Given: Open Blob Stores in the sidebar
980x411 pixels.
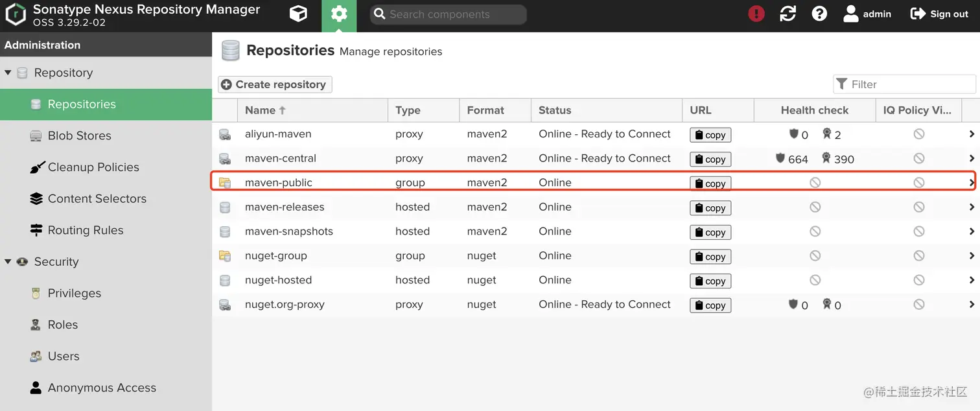Looking at the screenshot, I should [x=106, y=135].
